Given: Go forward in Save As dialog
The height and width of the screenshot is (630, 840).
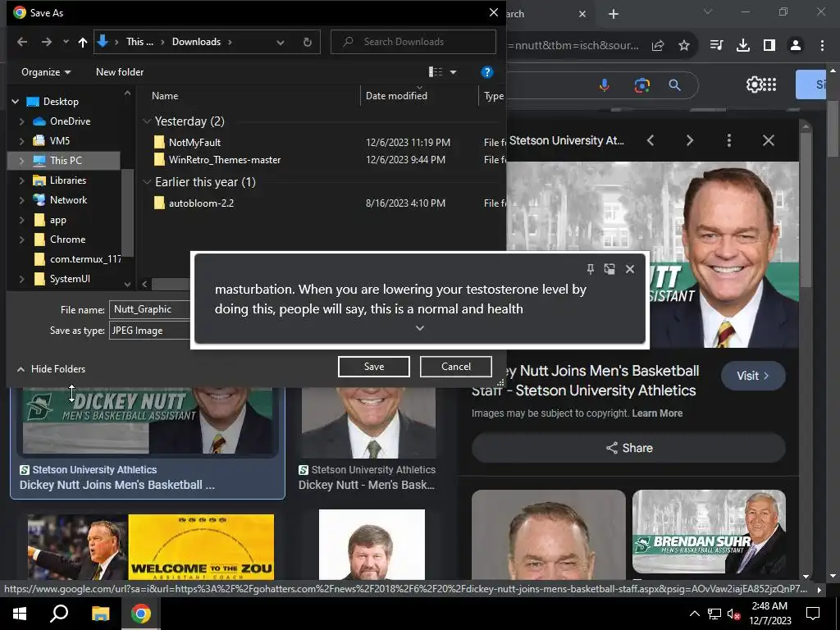Looking at the screenshot, I should pos(47,42).
